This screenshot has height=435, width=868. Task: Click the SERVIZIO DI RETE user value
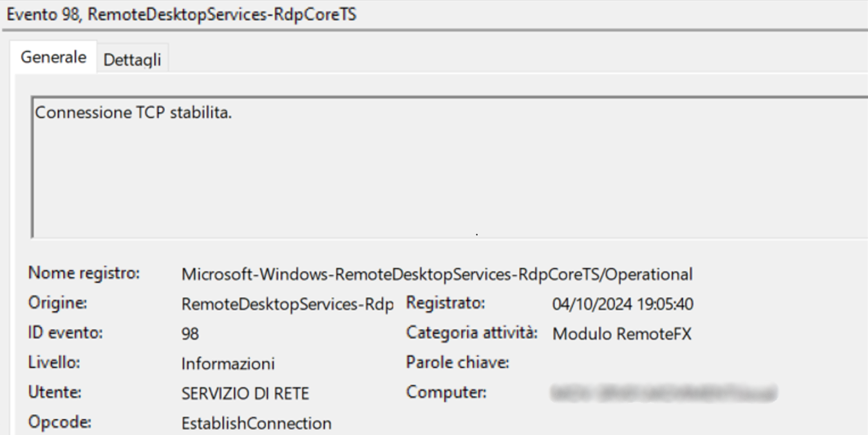coord(245,394)
